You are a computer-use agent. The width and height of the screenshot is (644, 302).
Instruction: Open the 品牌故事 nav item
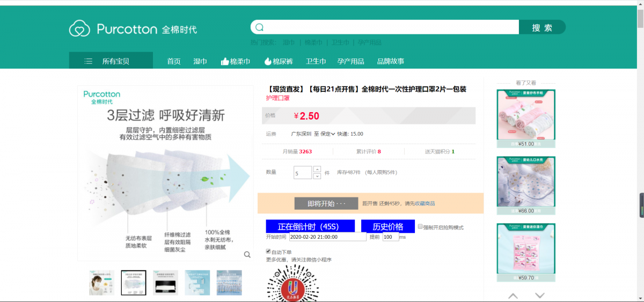click(x=391, y=61)
